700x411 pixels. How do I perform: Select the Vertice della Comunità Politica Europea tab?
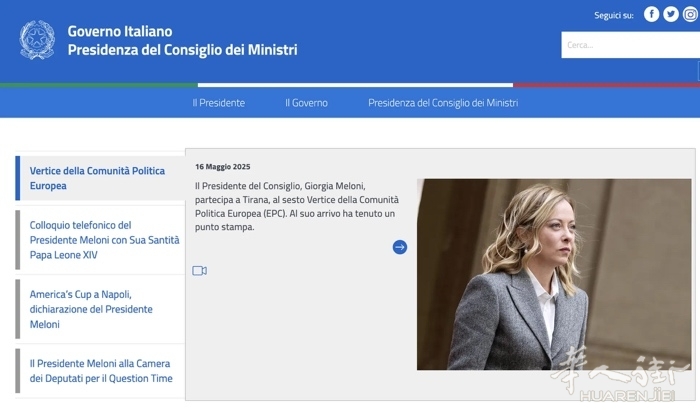tap(100, 178)
